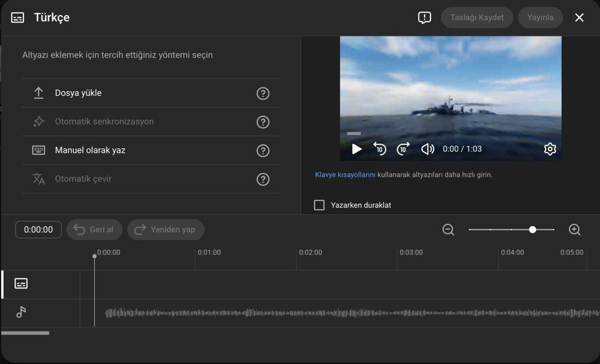Open help for Manuel olarak yaz

263,151
